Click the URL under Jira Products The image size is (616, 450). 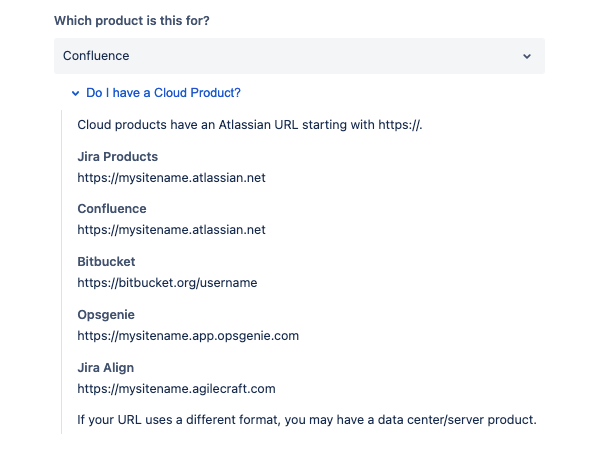171,178
